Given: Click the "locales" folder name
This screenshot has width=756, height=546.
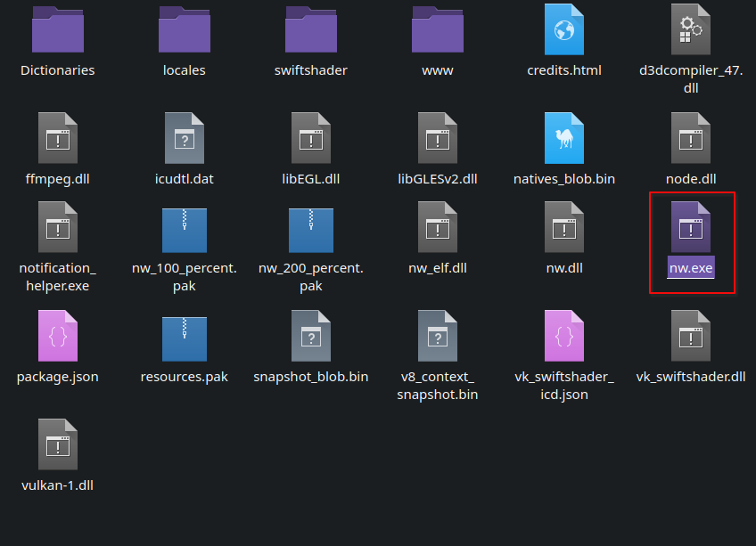Looking at the screenshot, I should pos(185,70).
